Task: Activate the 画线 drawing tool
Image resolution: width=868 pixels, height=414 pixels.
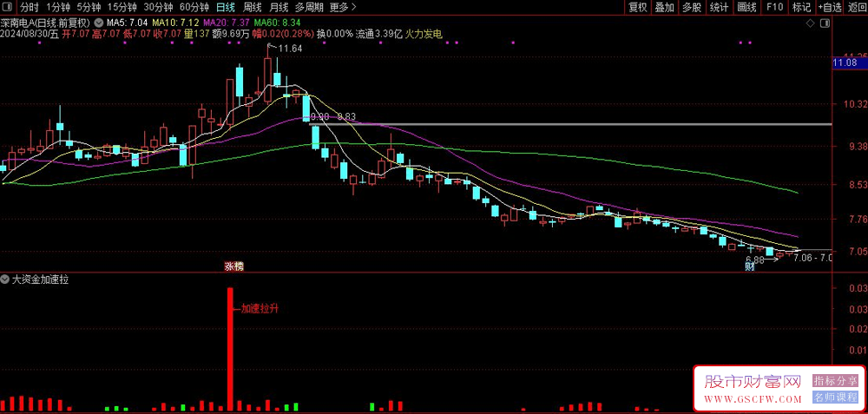Action: point(746,7)
